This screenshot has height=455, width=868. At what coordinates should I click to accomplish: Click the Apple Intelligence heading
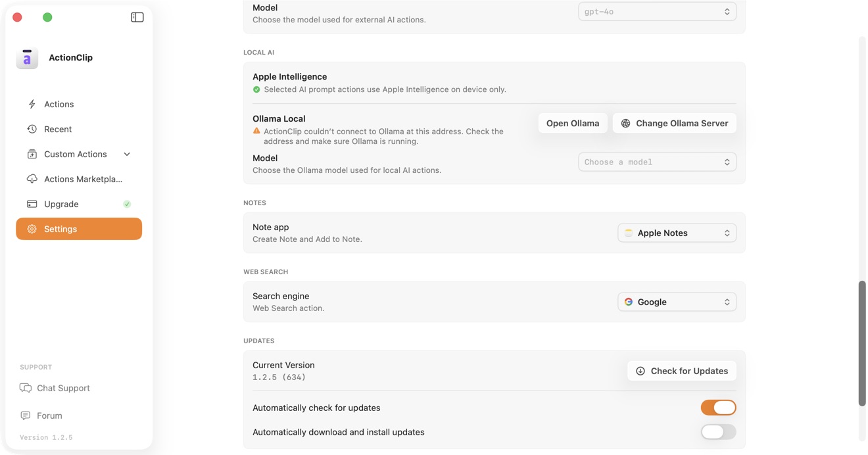289,76
